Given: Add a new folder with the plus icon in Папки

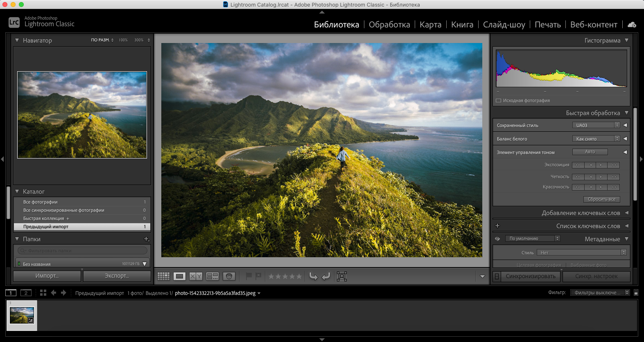Looking at the screenshot, I should pos(146,239).
